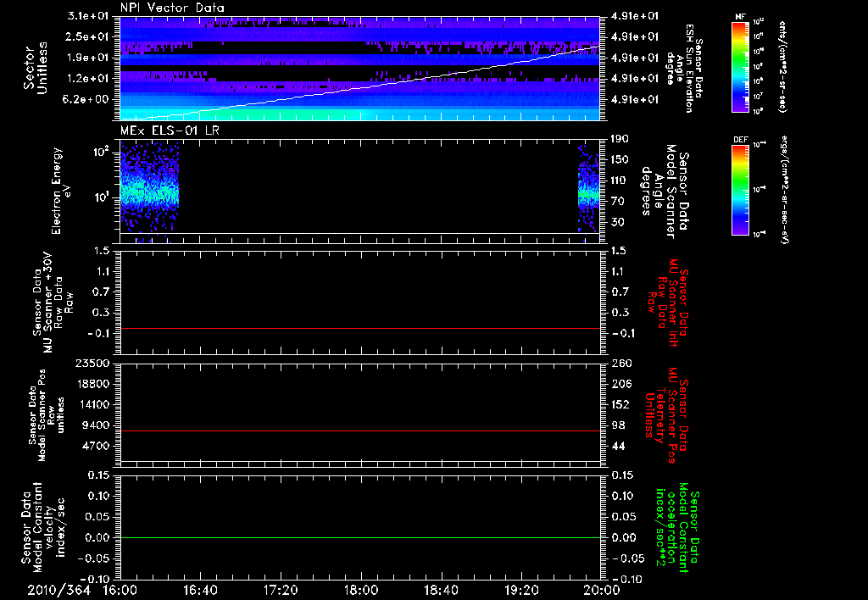The width and height of the screenshot is (868, 600).
Task: Click the 16:40 time tick label
Action: pos(200,590)
